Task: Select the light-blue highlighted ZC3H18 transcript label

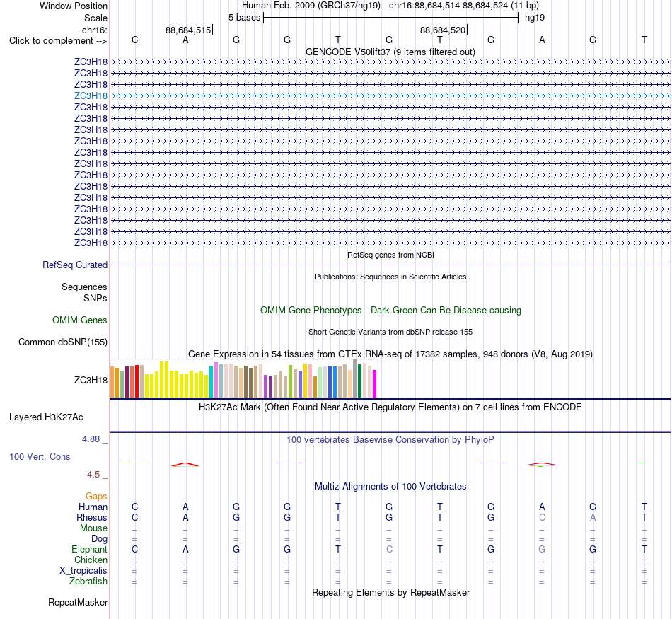Action: tap(91, 96)
